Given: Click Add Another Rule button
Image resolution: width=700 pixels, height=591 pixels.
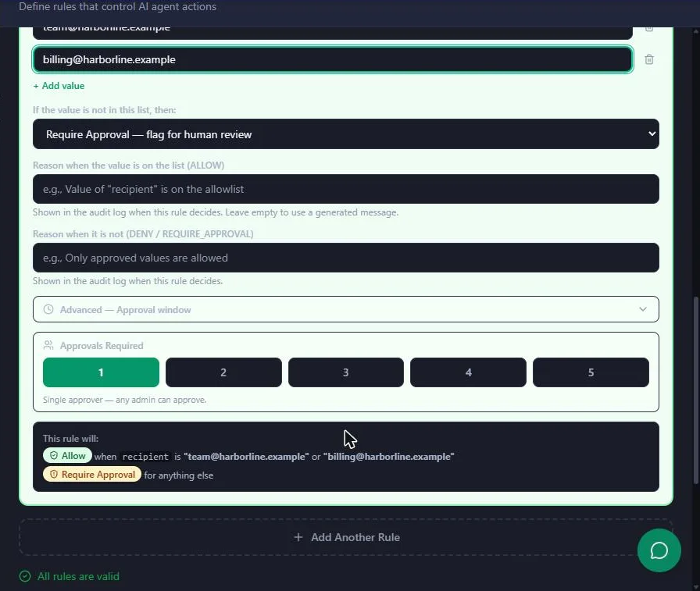Looking at the screenshot, I should pyautogui.click(x=345, y=537).
